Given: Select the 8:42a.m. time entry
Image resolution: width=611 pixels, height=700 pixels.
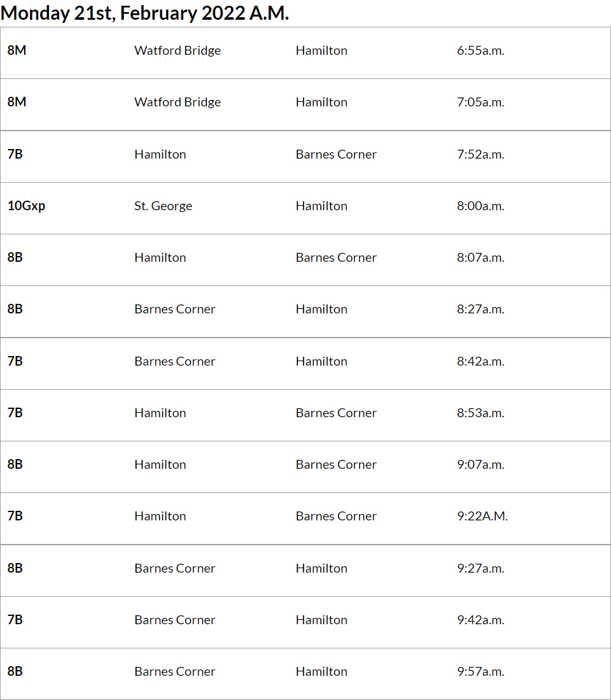Looking at the screenshot, I should click(481, 362).
